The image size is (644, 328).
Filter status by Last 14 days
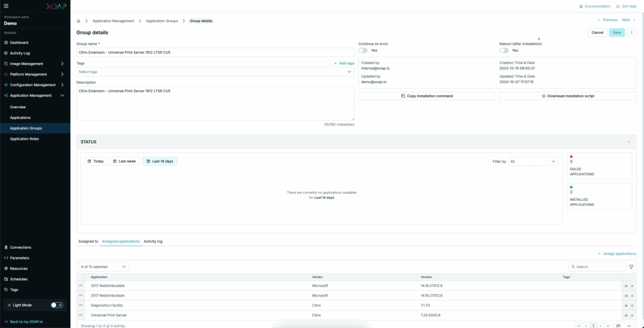160,162
